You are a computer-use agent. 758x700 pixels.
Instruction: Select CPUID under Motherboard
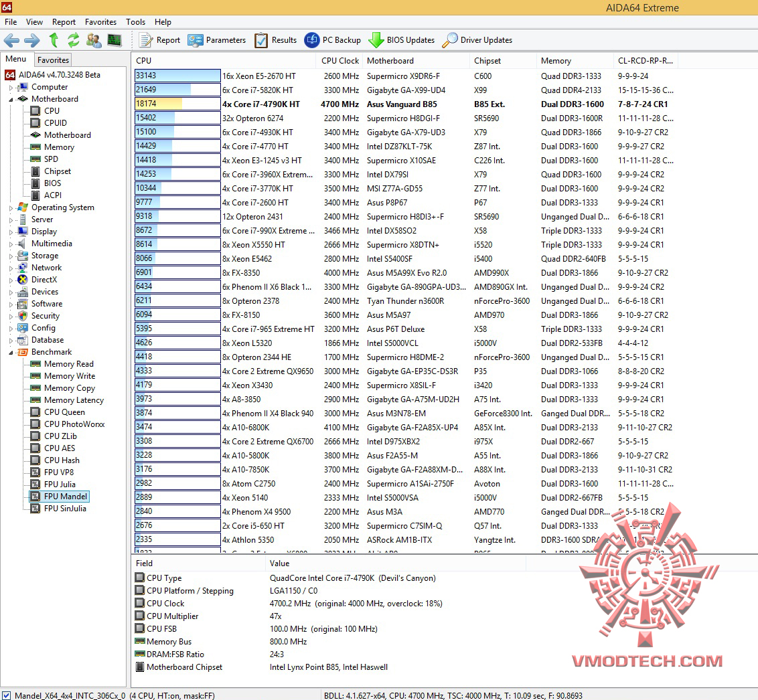55,122
